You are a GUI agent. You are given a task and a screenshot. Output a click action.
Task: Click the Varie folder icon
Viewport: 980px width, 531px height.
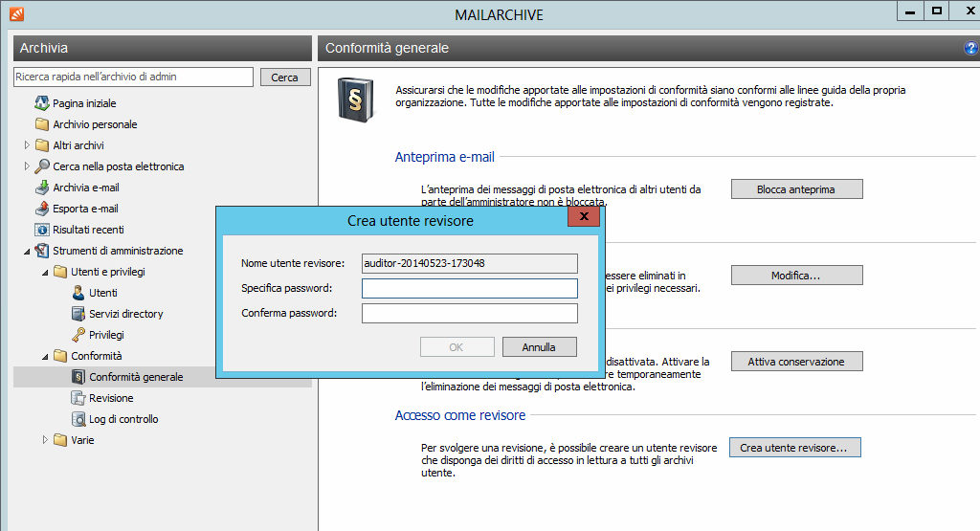60,440
